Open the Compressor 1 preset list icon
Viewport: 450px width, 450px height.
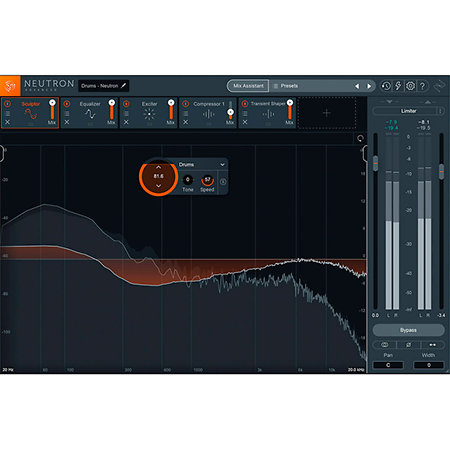click(x=186, y=113)
